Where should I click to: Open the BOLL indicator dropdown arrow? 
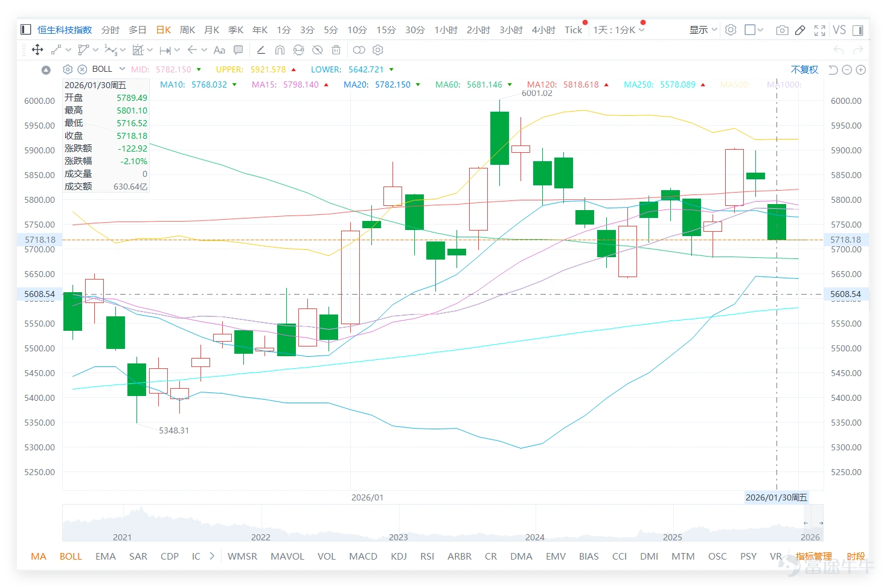point(122,69)
